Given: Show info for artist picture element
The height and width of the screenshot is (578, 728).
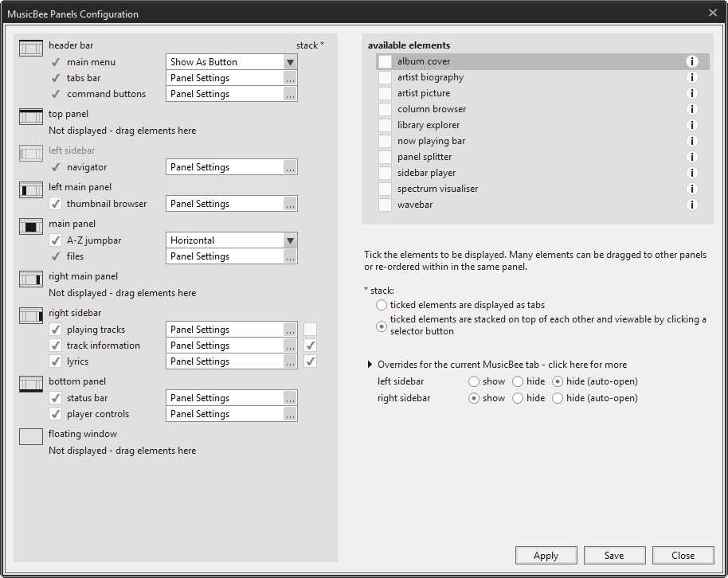Looking at the screenshot, I should pos(692,93).
